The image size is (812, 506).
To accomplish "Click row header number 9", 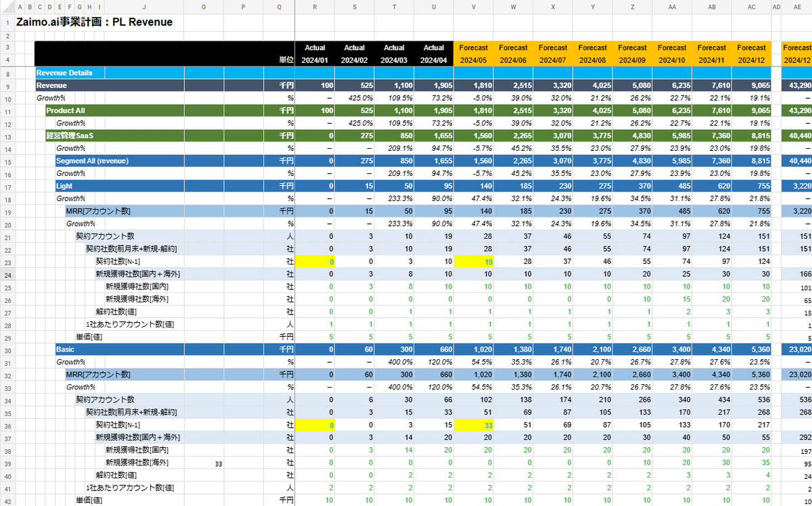I will (7, 86).
